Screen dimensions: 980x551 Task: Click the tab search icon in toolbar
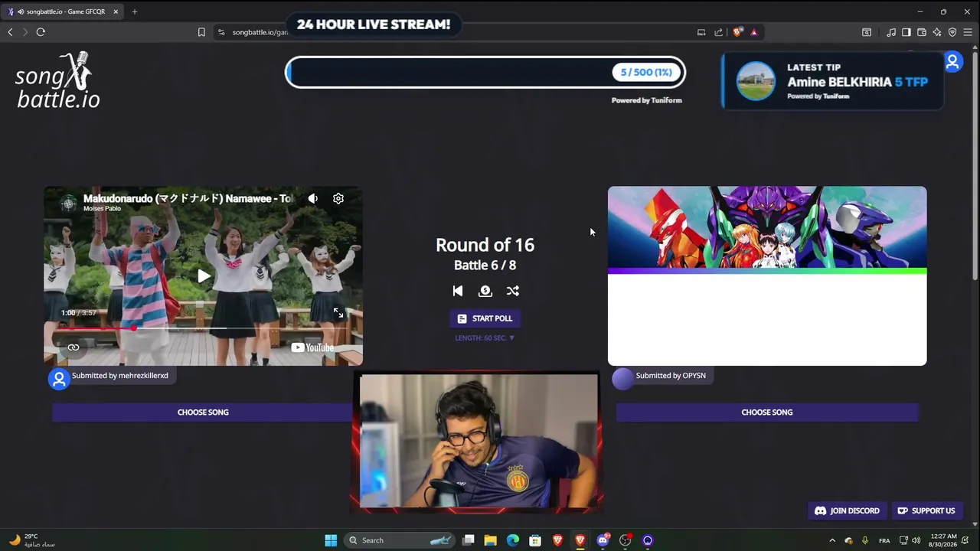(x=867, y=32)
